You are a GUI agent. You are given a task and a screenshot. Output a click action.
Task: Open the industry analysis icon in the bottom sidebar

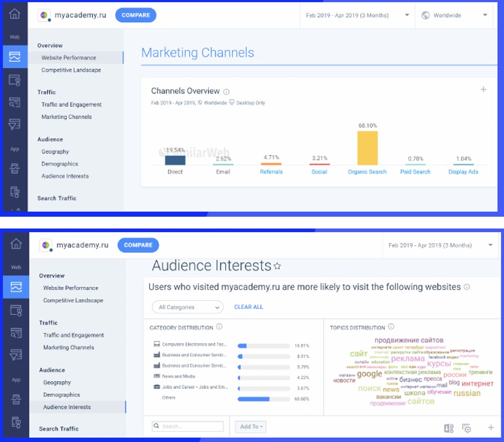(x=16, y=310)
